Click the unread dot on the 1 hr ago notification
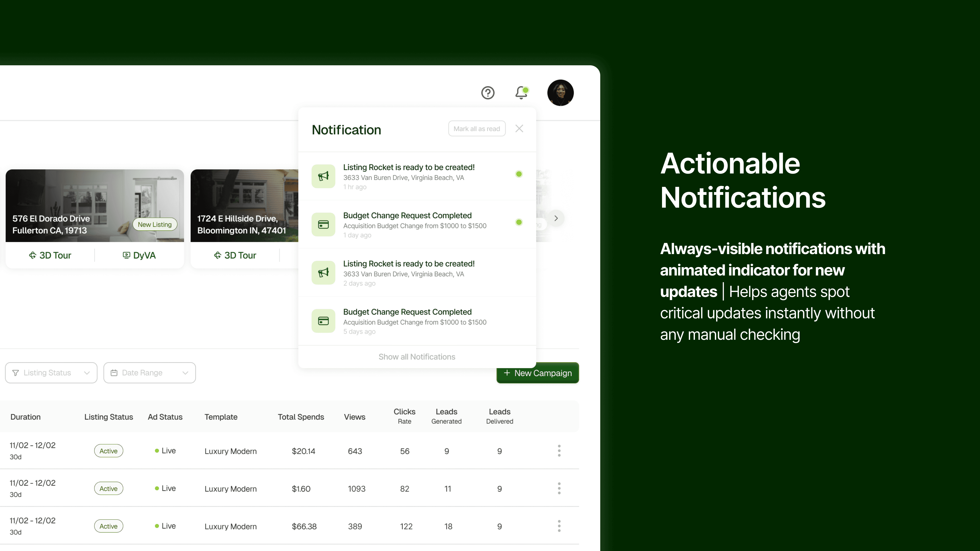 click(x=519, y=174)
